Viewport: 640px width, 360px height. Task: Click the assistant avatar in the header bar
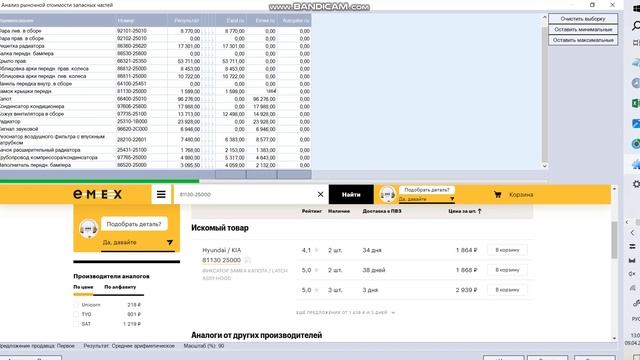tap(387, 194)
